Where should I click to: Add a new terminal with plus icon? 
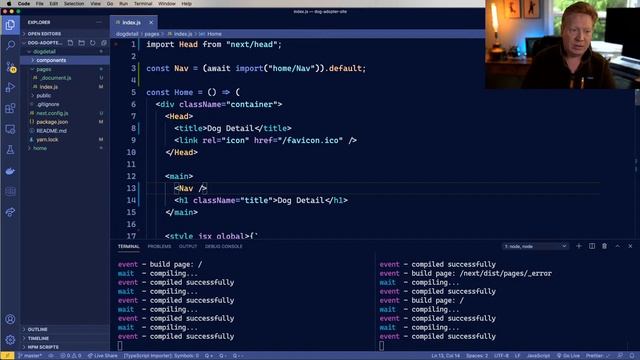(x=578, y=246)
